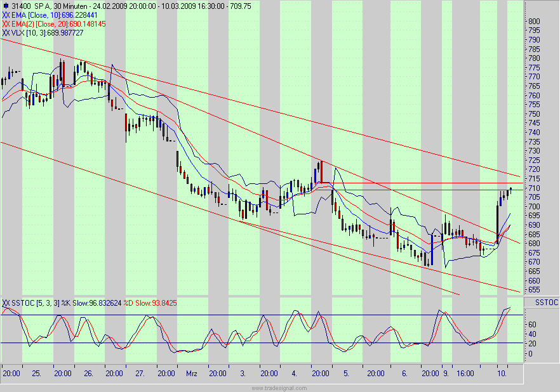This screenshot has width=560, height=392.
Task: Toggle visibility of the EMA(2) line via its XX marker
Action: point(6,23)
